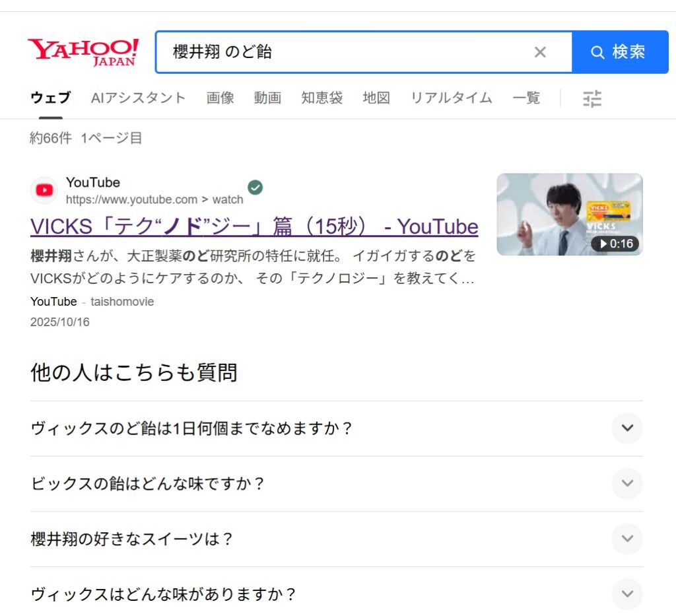Click the blue 検索 search button
This screenshot has width=676, height=616.
620,52
